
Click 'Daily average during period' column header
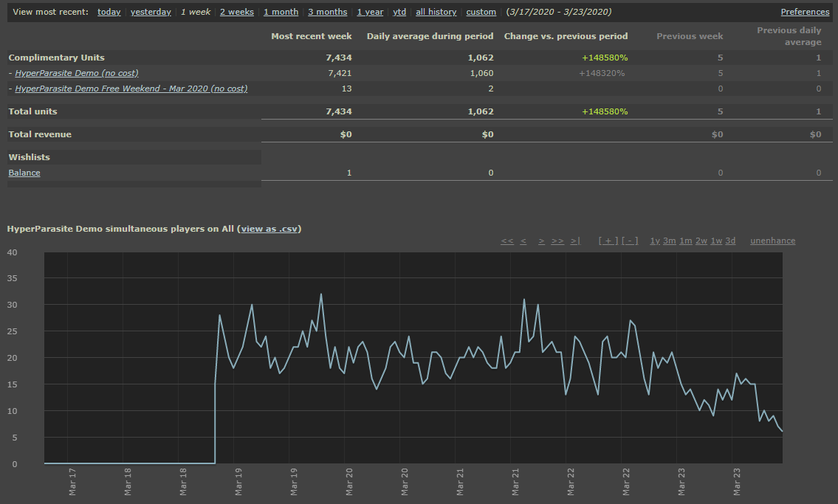(x=430, y=36)
